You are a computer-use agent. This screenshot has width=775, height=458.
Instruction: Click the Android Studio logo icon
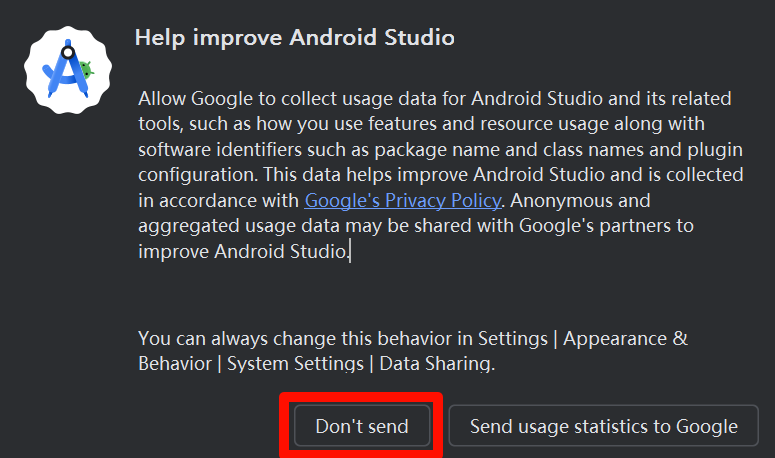68,70
